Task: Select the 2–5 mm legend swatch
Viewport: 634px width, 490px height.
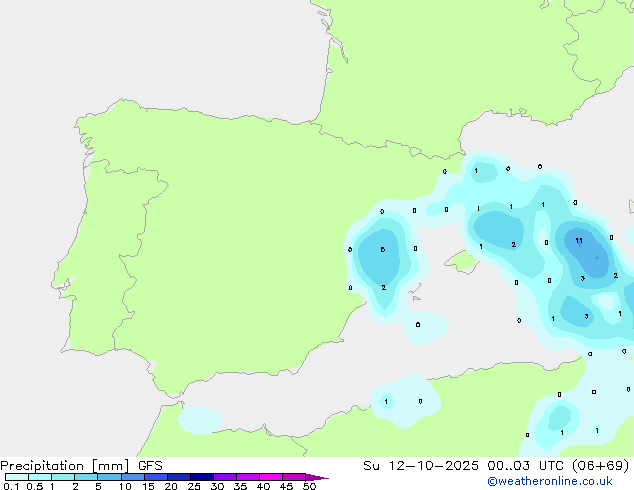Action: point(86,477)
